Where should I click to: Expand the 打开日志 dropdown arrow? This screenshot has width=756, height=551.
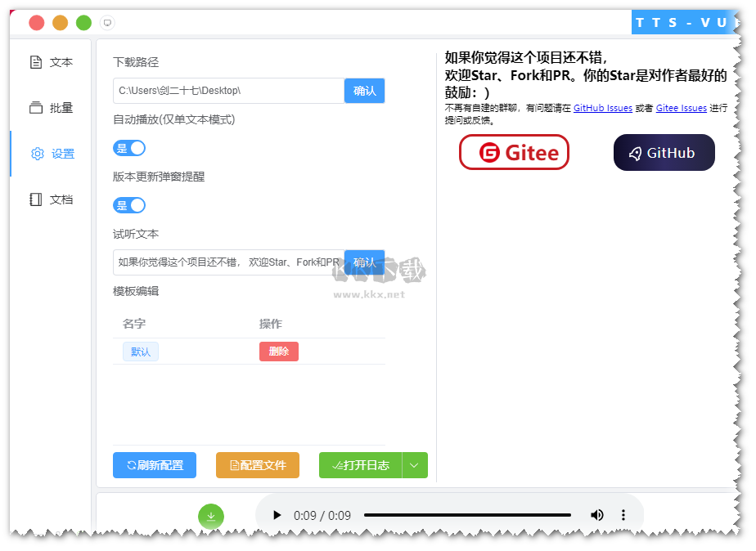point(414,465)
